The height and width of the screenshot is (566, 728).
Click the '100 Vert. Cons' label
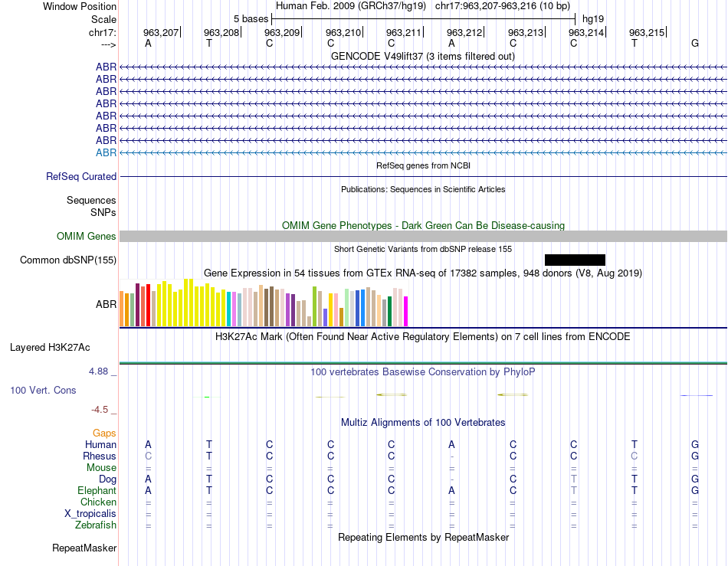click(43, 390)
